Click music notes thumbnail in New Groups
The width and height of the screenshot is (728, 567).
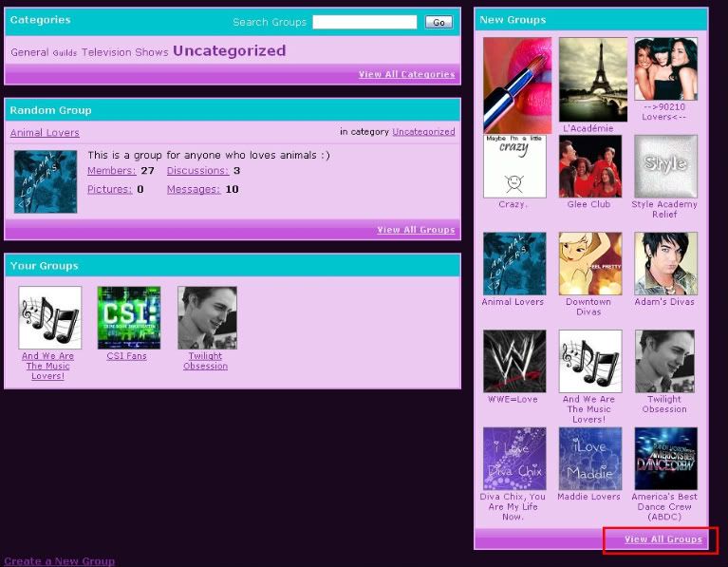(590, 361)
